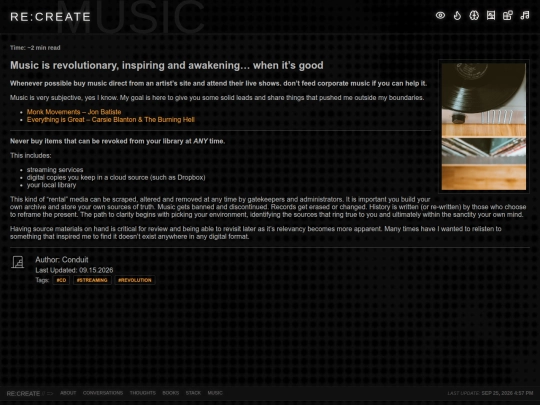540x405 pixels.
Task: Click the brain icon in the header
Action: (474, 15)
